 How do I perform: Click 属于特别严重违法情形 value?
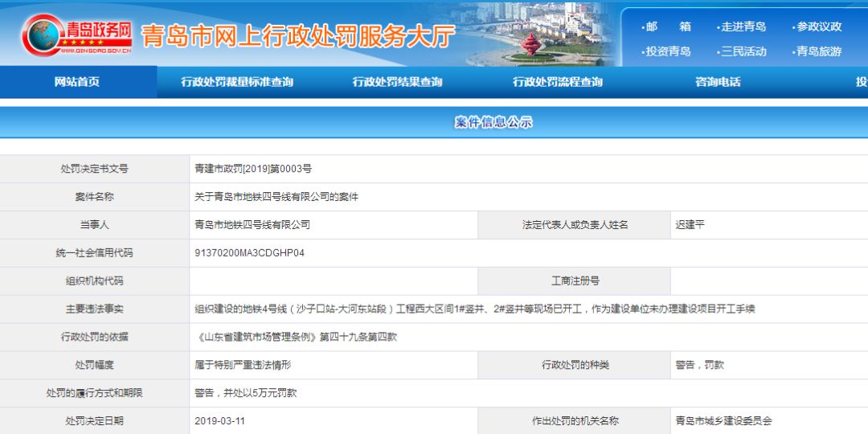(243, 365)
